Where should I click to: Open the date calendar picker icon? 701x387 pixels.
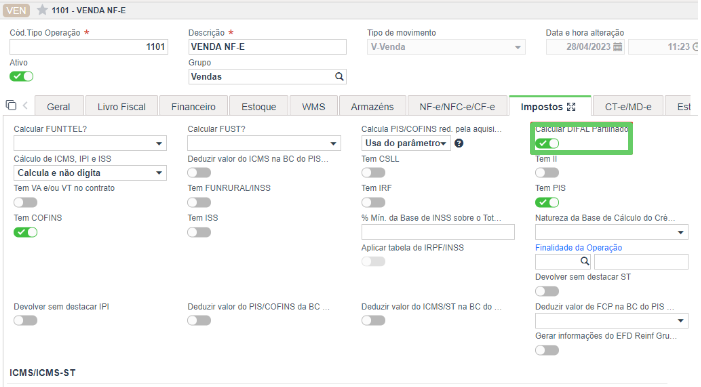point(617,46)
